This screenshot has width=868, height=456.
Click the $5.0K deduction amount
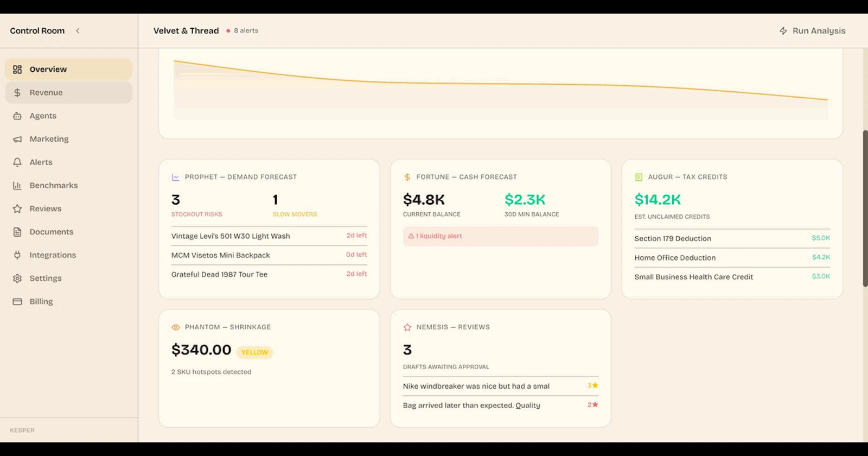[x=821, y=238]
